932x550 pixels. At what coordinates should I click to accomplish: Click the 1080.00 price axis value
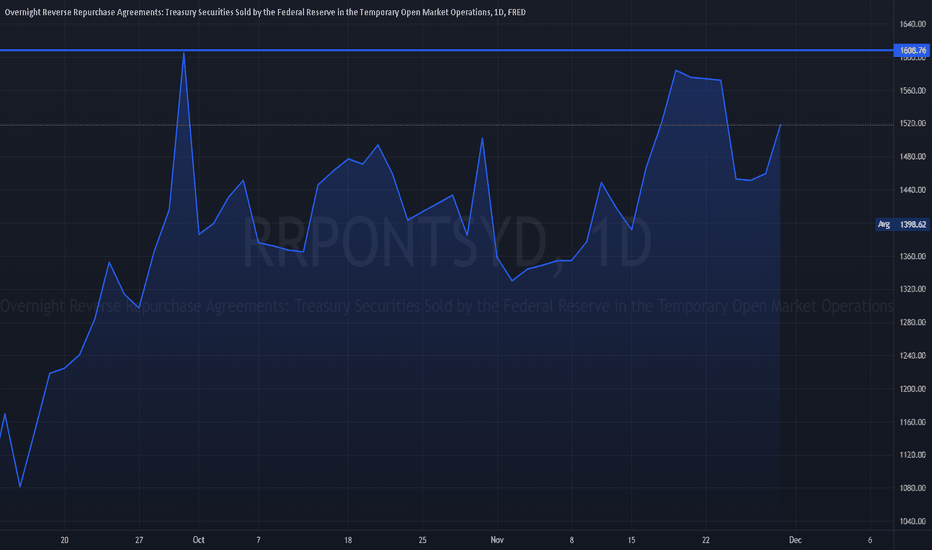click(912, 488)
